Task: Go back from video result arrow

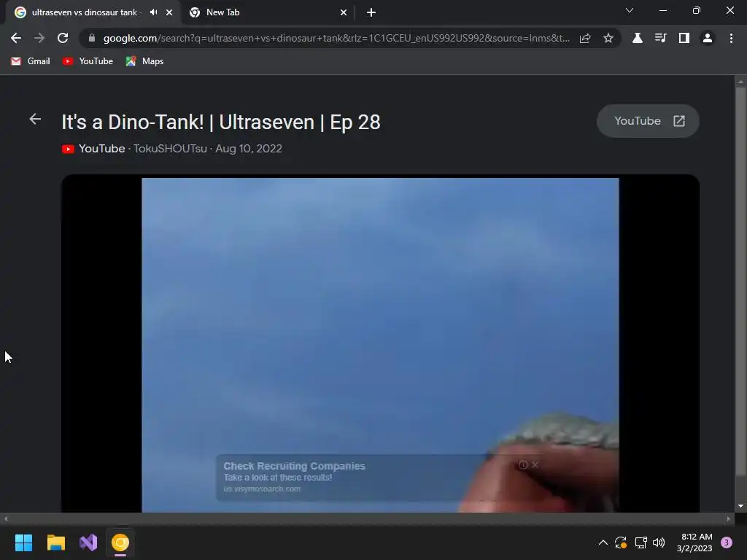Action: (35, 119)
